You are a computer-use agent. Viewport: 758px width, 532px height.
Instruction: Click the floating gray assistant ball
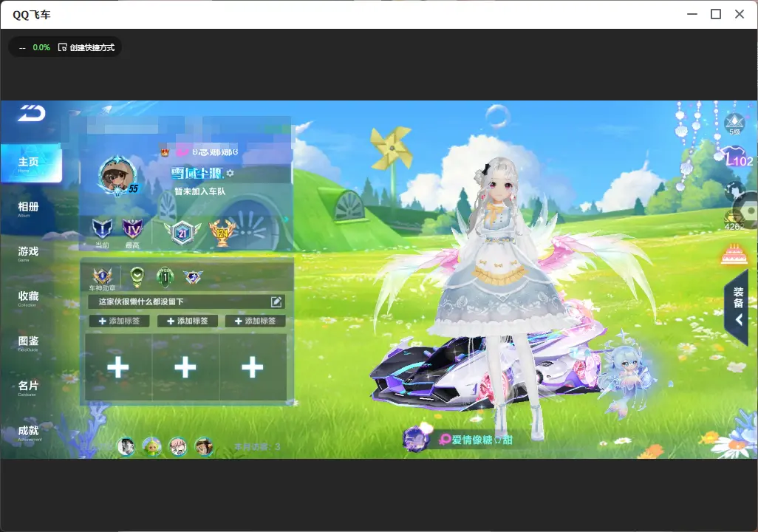(x=748, y=211)
